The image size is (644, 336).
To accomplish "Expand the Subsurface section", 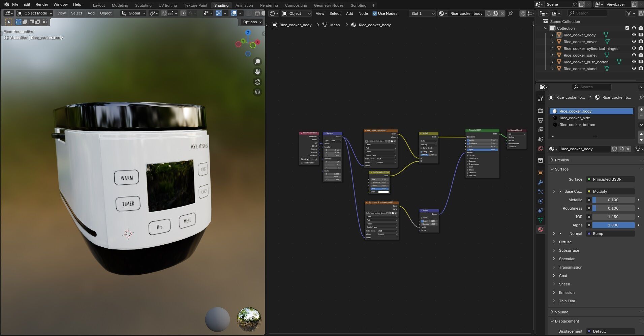I will tap(554, 250).
